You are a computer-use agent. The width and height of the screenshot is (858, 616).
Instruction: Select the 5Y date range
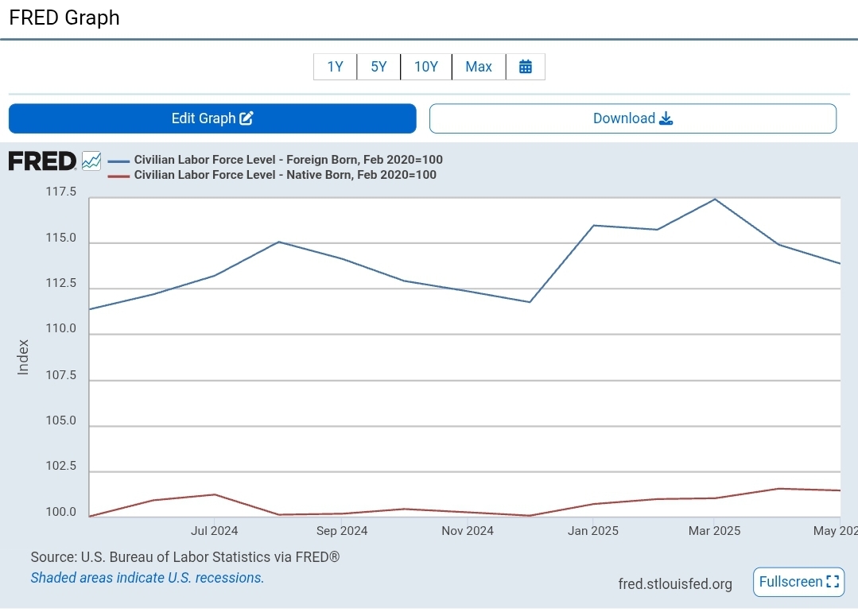[x=379, y=67]
